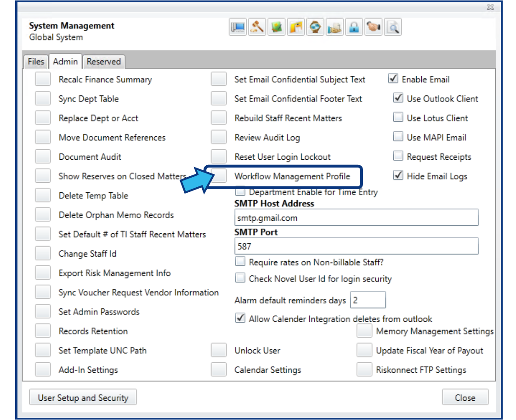Click Rebuild Staff Recent Matters button
Viewport: 516px width, 420px height.
tap(219, 118)
